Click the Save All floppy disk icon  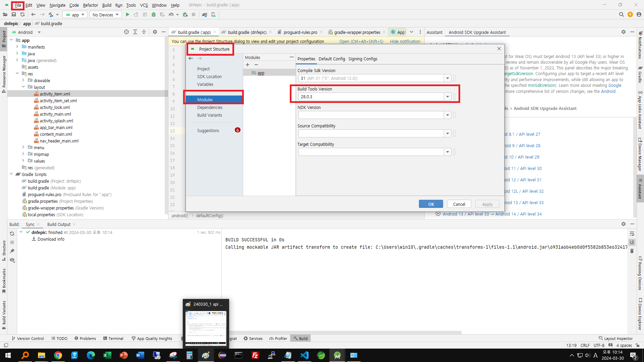[14, 15]
